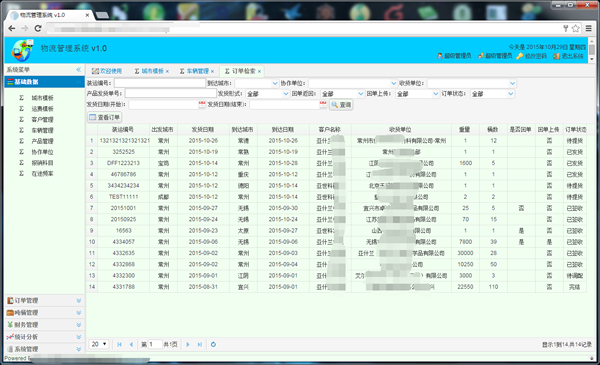The width and height of the screenshot is (600, 365).
Task: Click the single-person 超级管理员 user icon
Action: point(440,56)
